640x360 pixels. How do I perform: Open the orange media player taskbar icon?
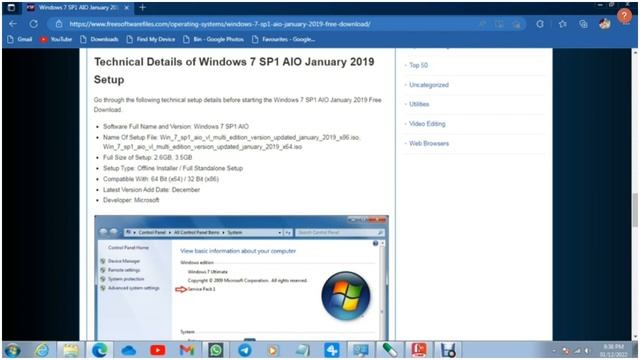click(273, 350)
